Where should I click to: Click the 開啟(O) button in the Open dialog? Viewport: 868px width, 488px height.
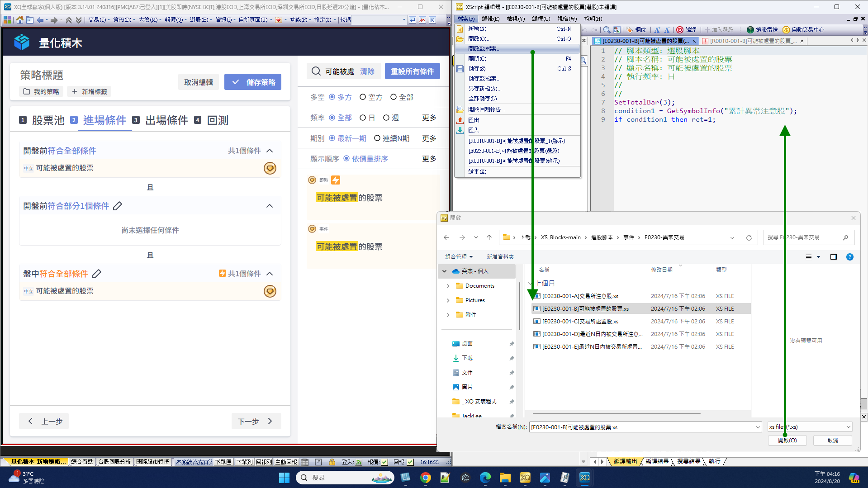[787, 440]
